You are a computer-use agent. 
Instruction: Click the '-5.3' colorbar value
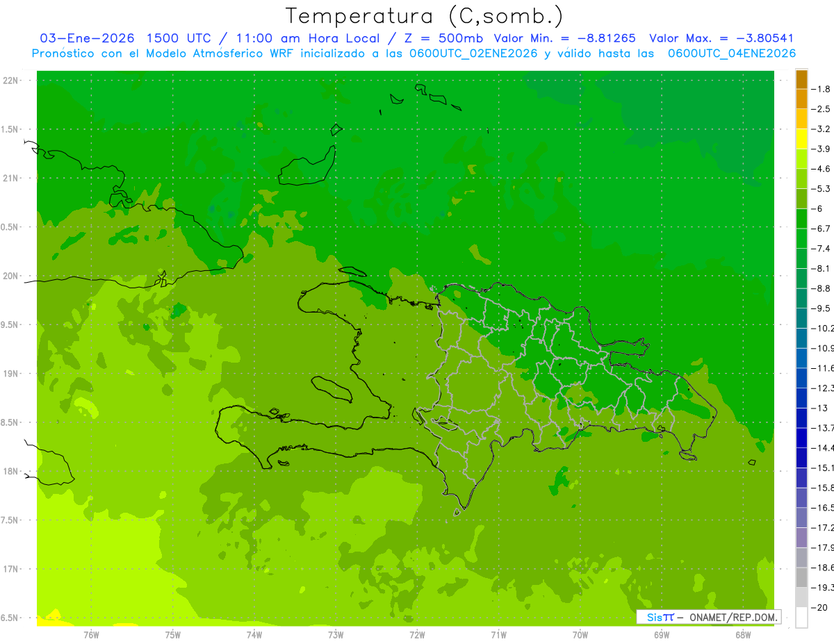821,189
